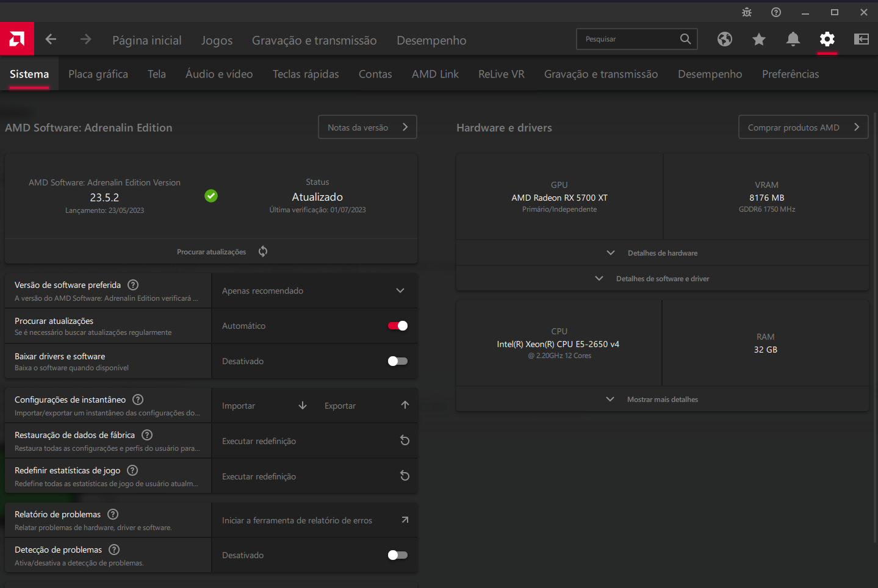Click help icon beside Versão de software preferida

click(x=133, y=285)
